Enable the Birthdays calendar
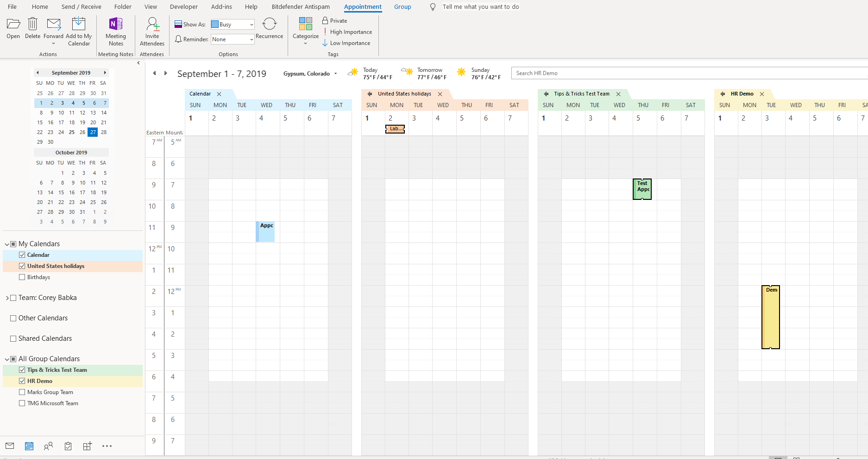 [x=22, y=277]
